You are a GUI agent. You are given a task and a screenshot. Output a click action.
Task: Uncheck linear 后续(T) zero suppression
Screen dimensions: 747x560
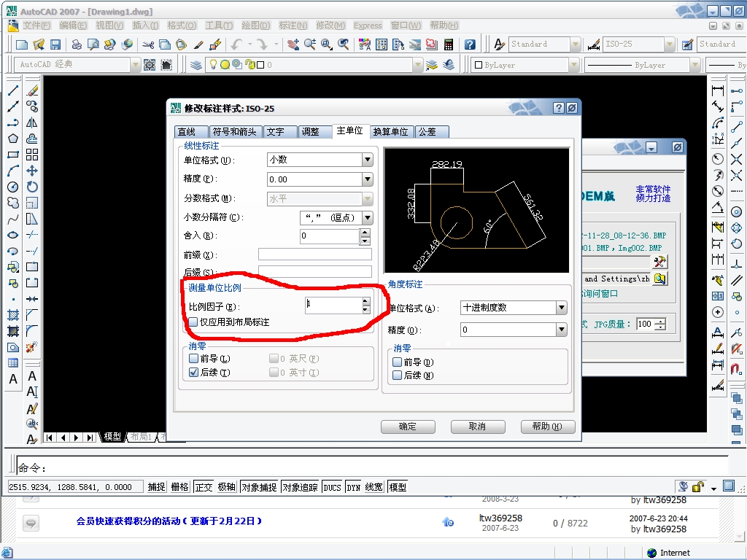coord(193,373)
